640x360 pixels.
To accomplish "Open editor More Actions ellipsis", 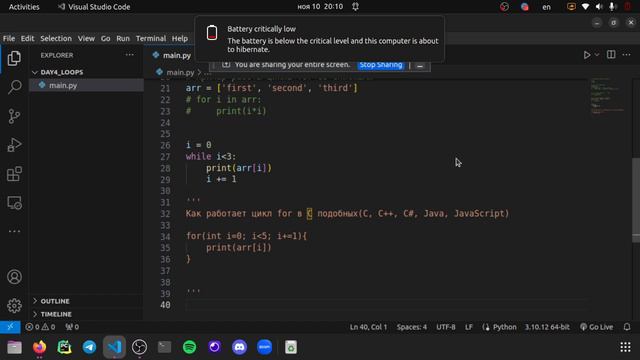I will (627, 55).
